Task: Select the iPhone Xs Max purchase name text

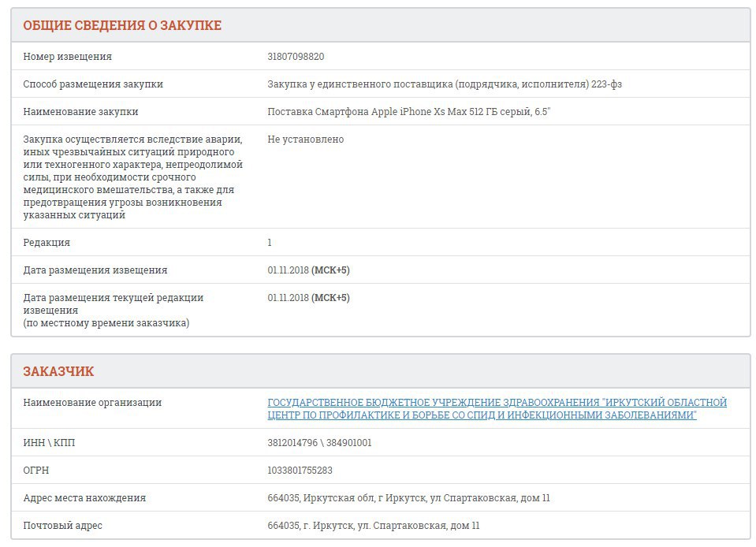Action: [x=409, y=111]
